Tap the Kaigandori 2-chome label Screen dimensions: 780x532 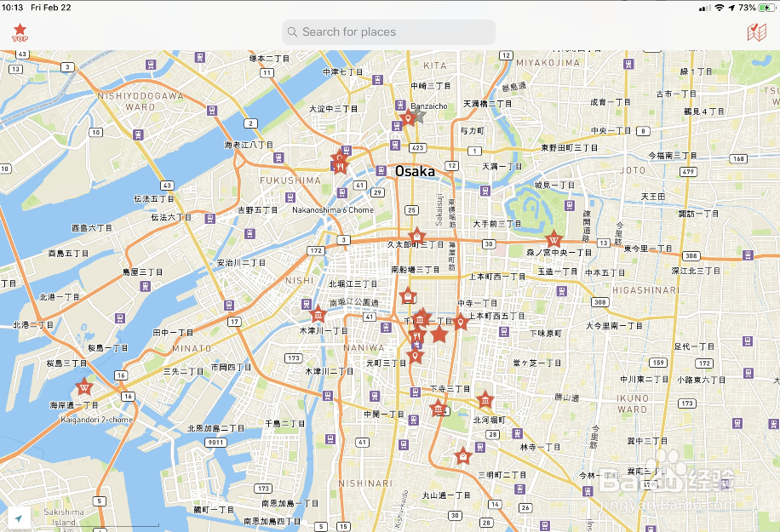[97, 420]
